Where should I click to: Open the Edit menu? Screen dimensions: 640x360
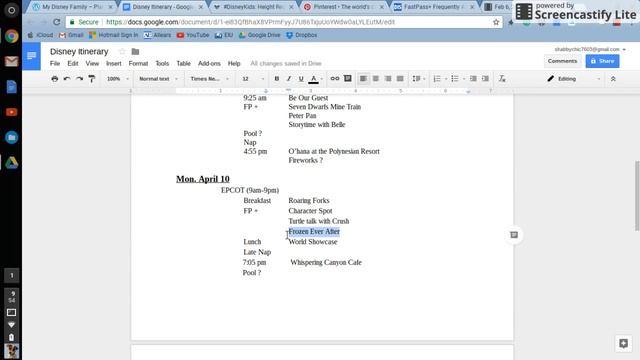[73, 63]
